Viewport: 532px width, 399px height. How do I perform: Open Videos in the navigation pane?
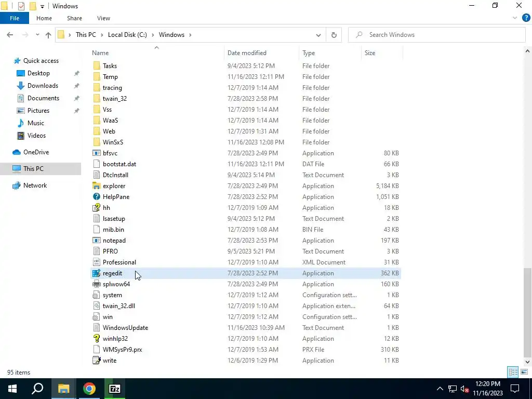pos(36,136)
